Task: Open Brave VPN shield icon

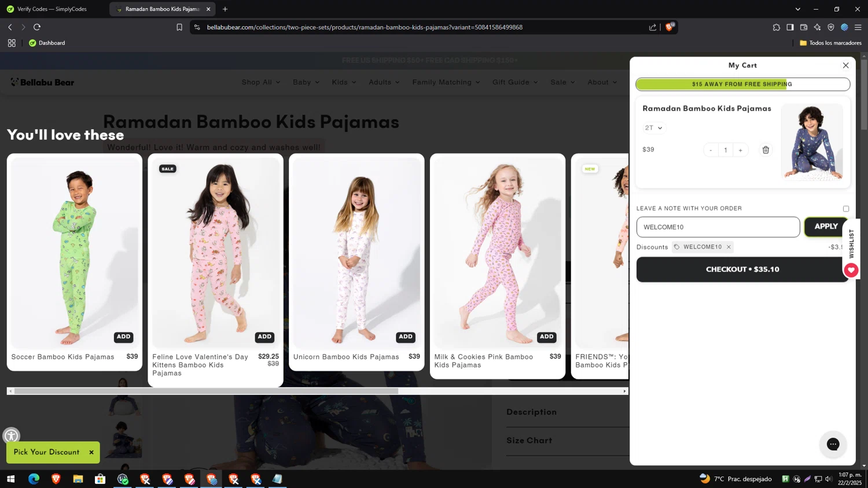Action: click(x=831, y=27)
